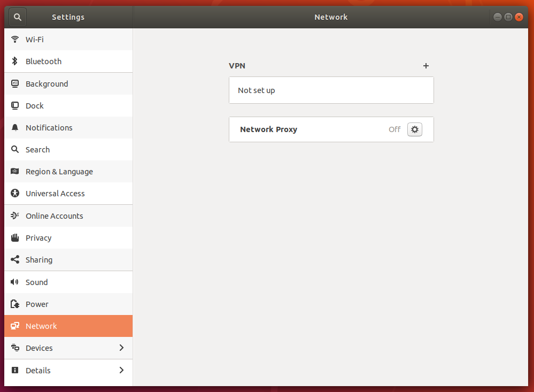Open Network Proxy gear settings

tap(415, 129)
